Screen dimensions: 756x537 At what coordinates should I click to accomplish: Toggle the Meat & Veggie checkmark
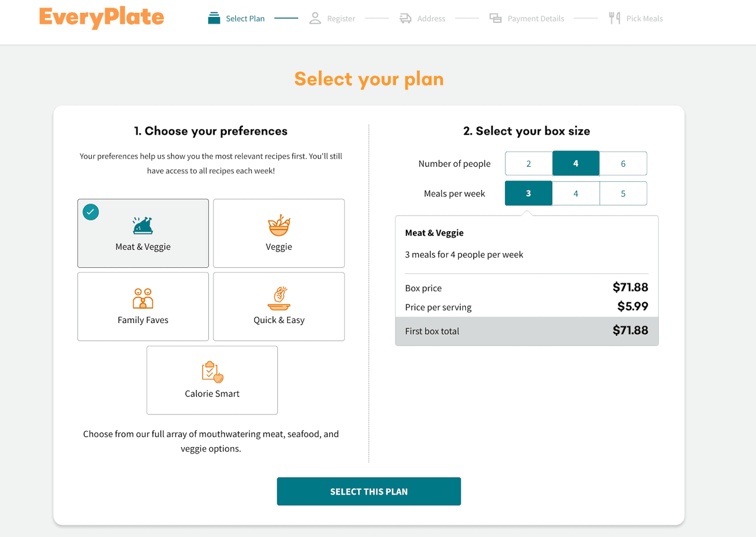(90, 212)
